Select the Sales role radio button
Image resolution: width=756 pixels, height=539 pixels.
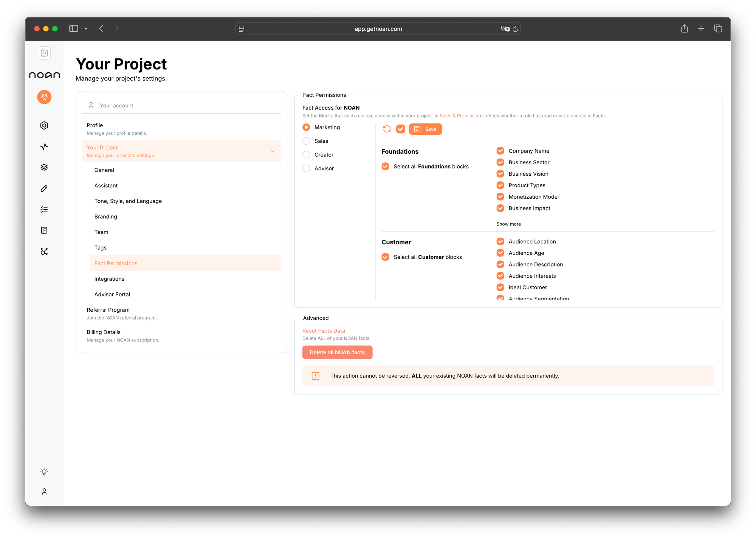click(306, 141)
